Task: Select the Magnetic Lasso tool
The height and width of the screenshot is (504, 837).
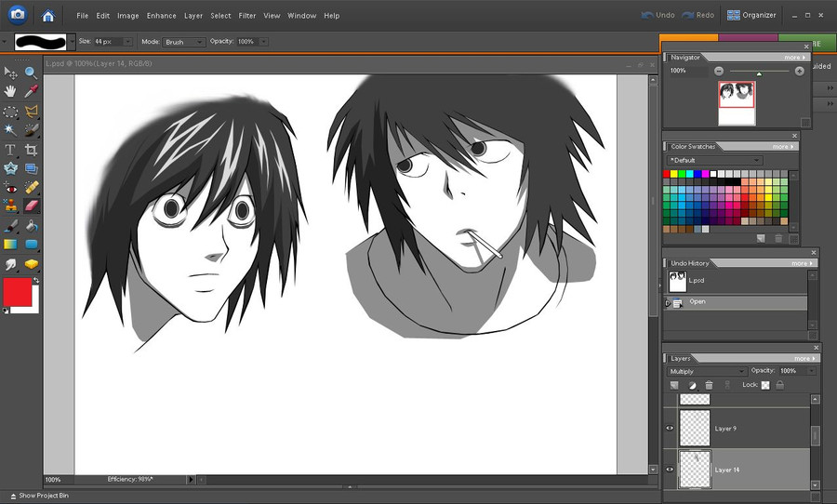Action: click(x=31, y=112)
